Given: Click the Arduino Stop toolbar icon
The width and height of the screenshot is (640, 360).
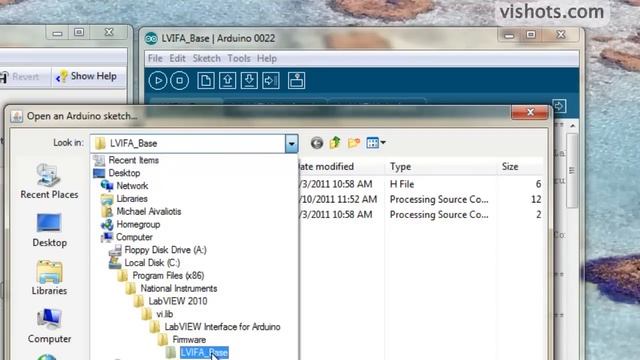Looking at the screenshot, I should pyautogui.click(x=179, y=80).
